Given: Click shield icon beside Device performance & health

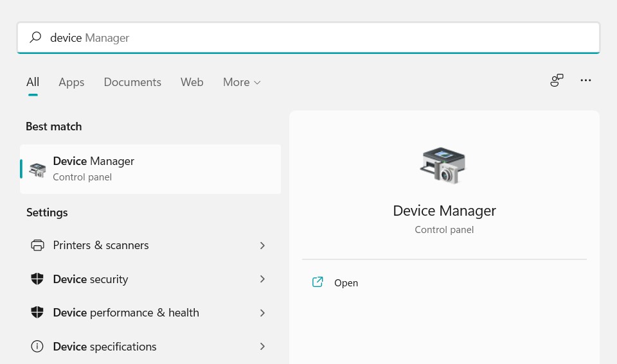Looking at the screenshot, I should coord(37,313).
